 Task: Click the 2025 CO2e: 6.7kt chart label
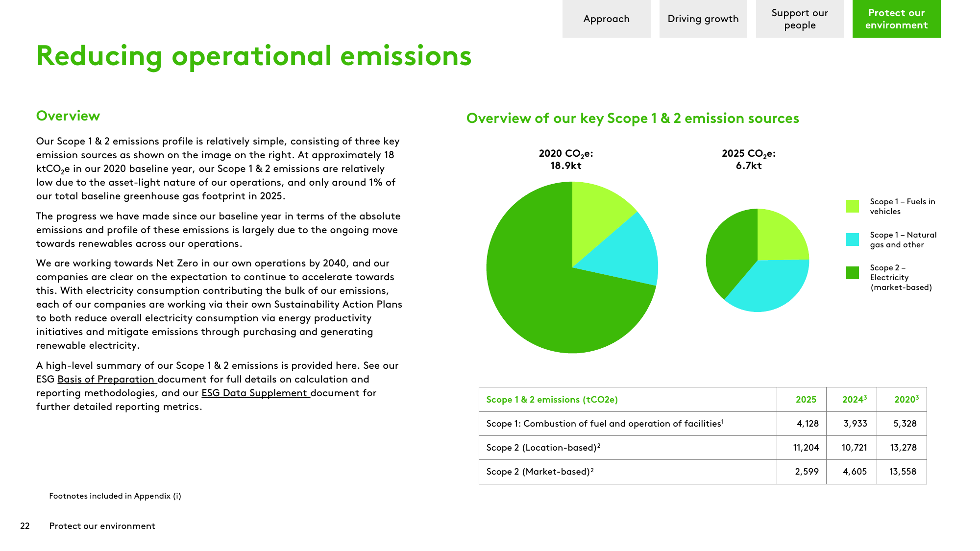pos(749,160)
